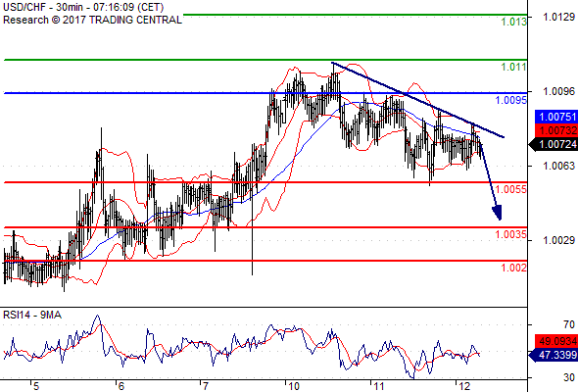Click the black 1.00724 current price marker

pos(554,145)
